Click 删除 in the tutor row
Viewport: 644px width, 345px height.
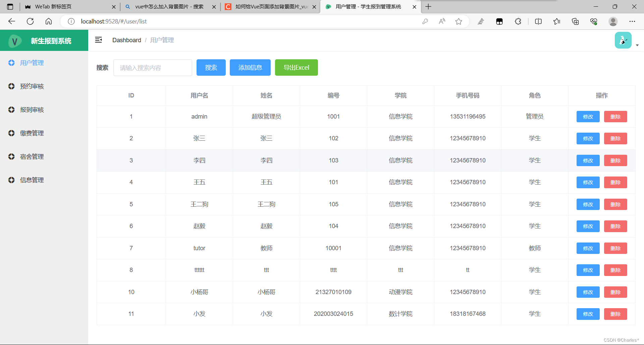point(615,248)
